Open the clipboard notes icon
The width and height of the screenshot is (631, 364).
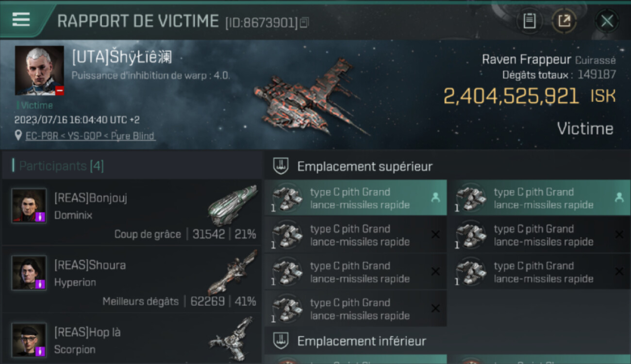point(530,21)
